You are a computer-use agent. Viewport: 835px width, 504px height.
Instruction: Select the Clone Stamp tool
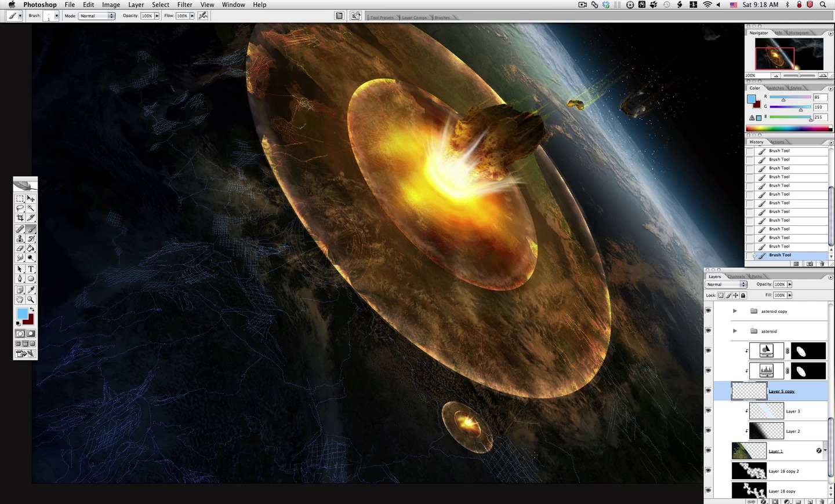tap(20, 238)
